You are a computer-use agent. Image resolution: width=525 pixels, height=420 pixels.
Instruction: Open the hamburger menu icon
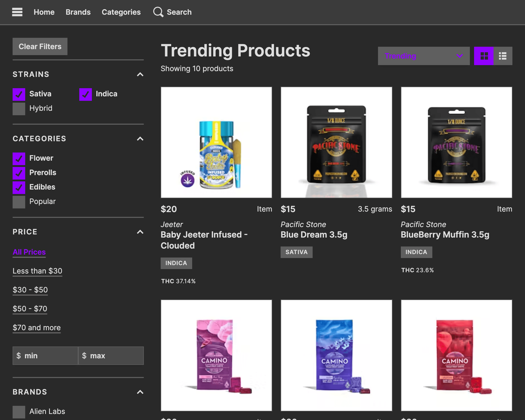[17, 12]
